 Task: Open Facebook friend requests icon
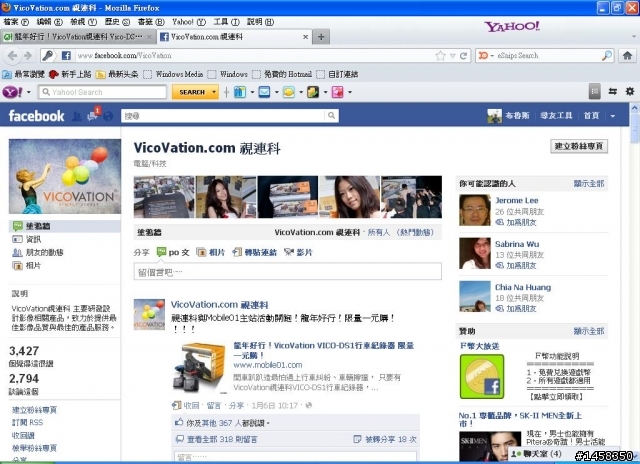coord(76,117)
